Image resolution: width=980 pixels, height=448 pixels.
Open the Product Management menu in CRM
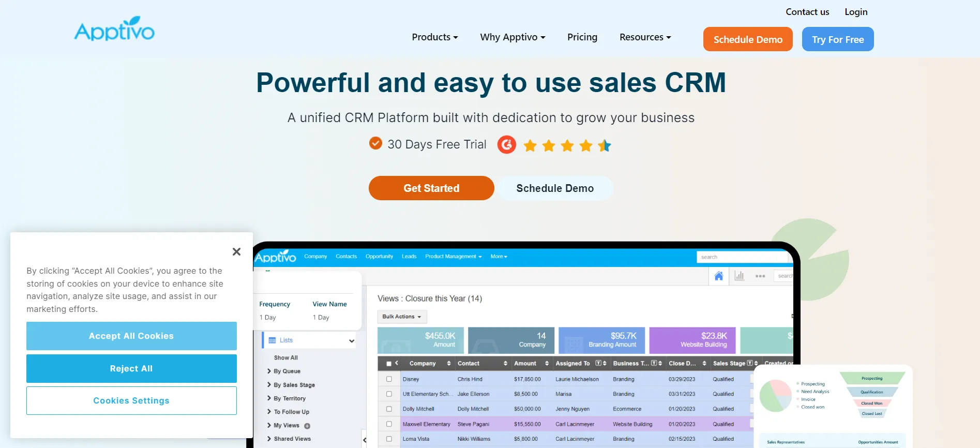click(453, 256)
